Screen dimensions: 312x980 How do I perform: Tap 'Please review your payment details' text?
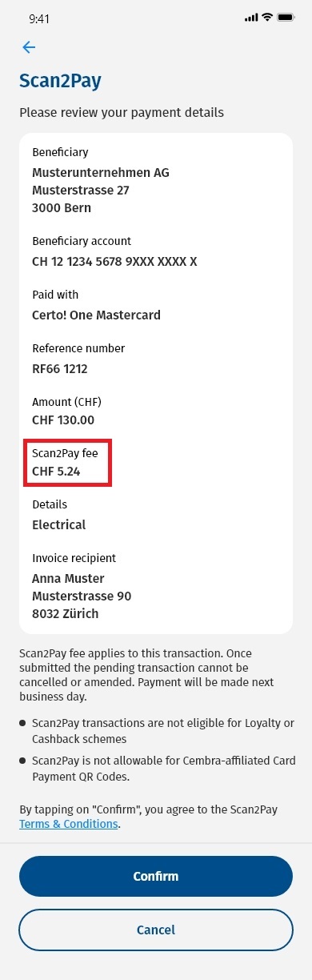click(122, 113)
